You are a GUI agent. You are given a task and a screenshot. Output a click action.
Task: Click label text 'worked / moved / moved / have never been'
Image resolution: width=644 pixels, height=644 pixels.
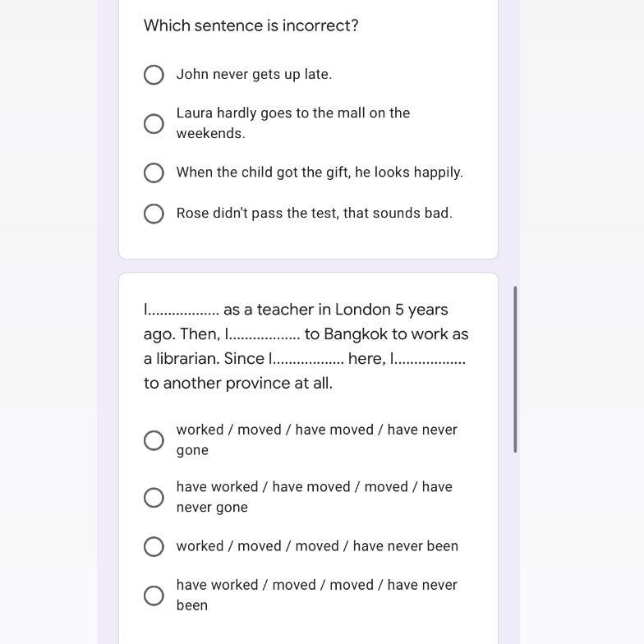[317, 546]
